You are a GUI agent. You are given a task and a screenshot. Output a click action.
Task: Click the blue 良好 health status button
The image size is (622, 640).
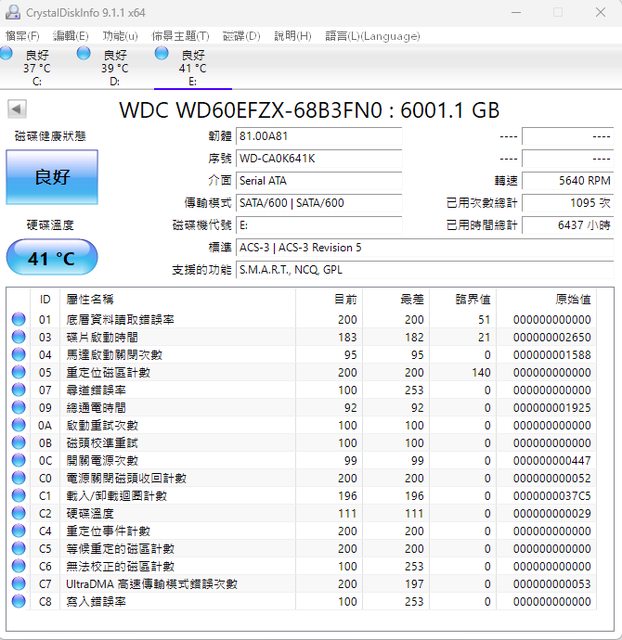(52, 177)
